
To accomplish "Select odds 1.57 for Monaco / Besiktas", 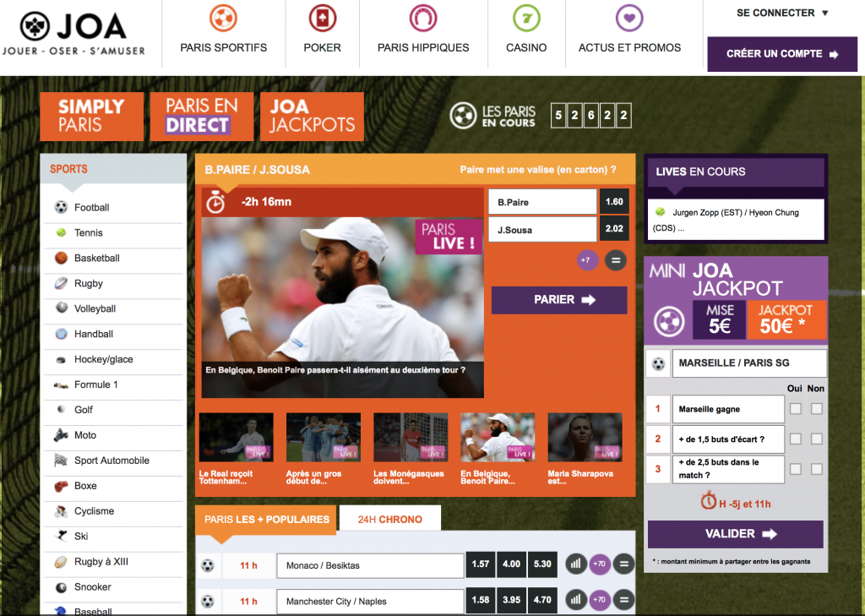I will 481,564.
